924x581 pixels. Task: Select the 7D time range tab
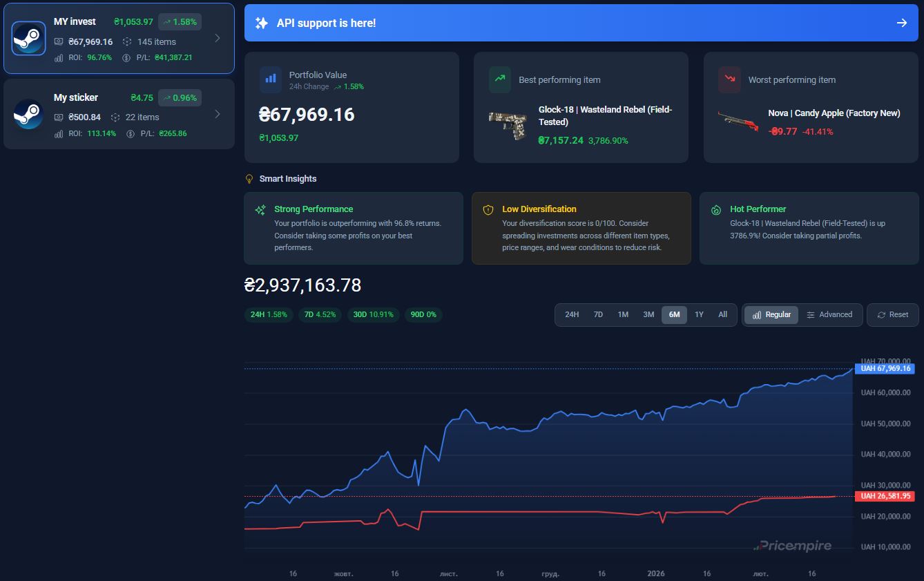pyautogui.click(x=598, y=314)
